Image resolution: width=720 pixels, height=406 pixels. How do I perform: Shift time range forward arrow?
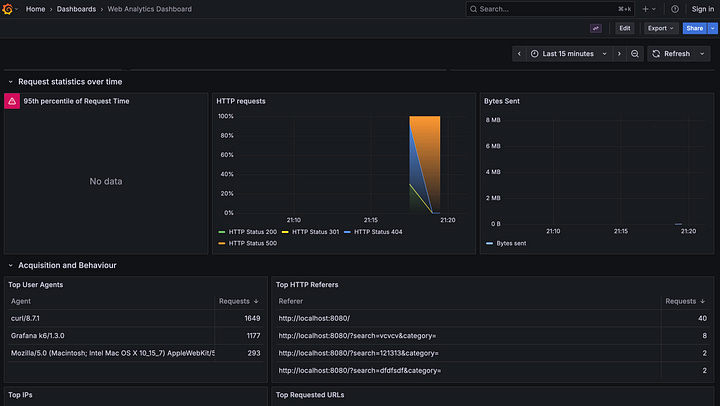[619, 54]
